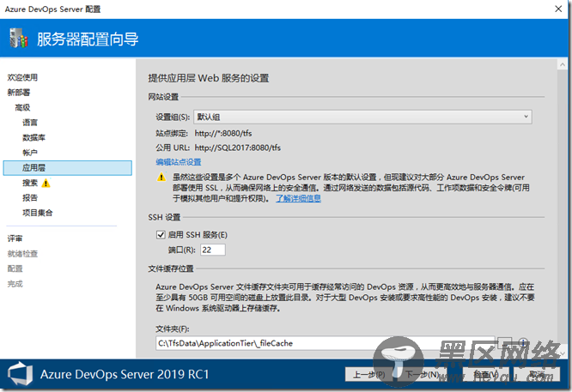This screenshot has width=572, height=392.
Task: Click the Azure DevOps Server 2019 RC1 footer text
Action: 125,375
